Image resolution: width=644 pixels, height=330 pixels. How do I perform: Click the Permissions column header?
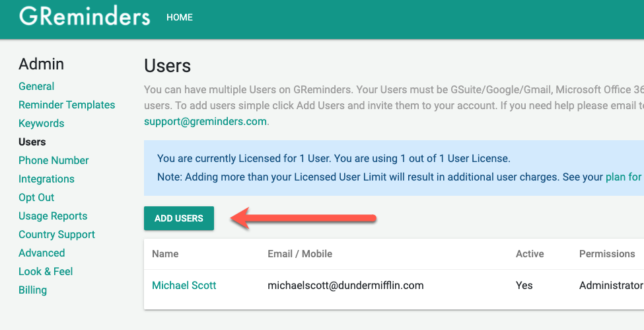tap(607, 254)
